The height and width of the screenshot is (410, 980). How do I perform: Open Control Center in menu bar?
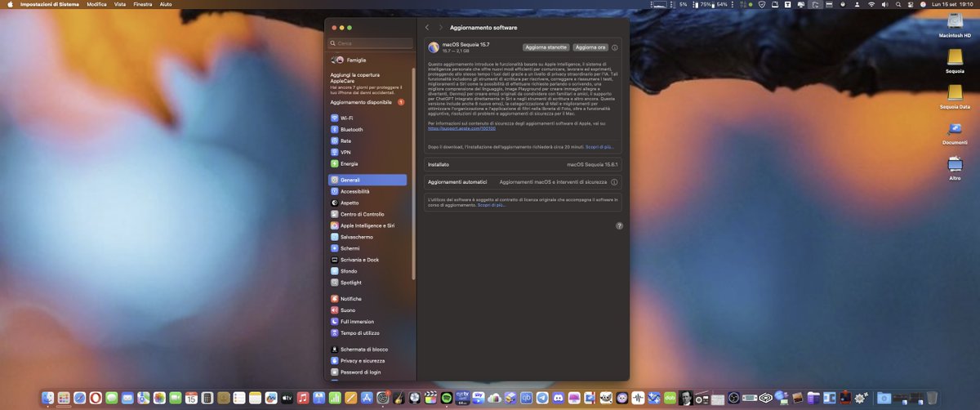click(x=911, y=4)
